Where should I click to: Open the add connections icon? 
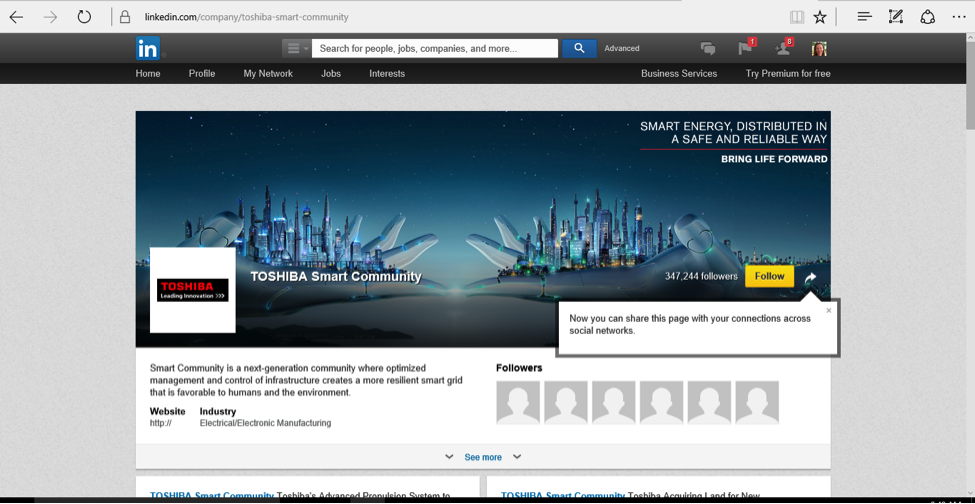tap(782, 48)
